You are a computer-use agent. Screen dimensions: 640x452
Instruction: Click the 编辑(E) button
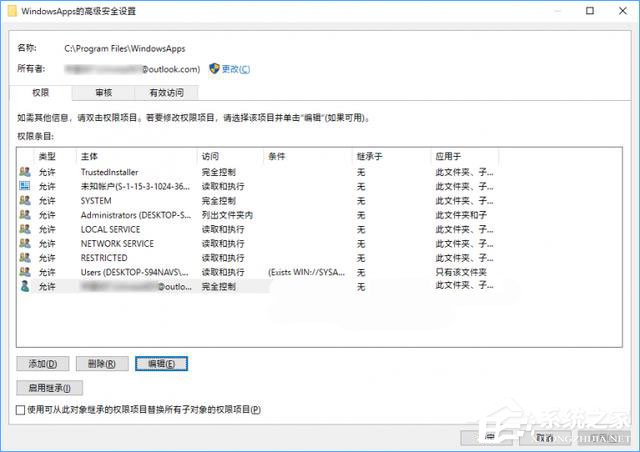161,364
